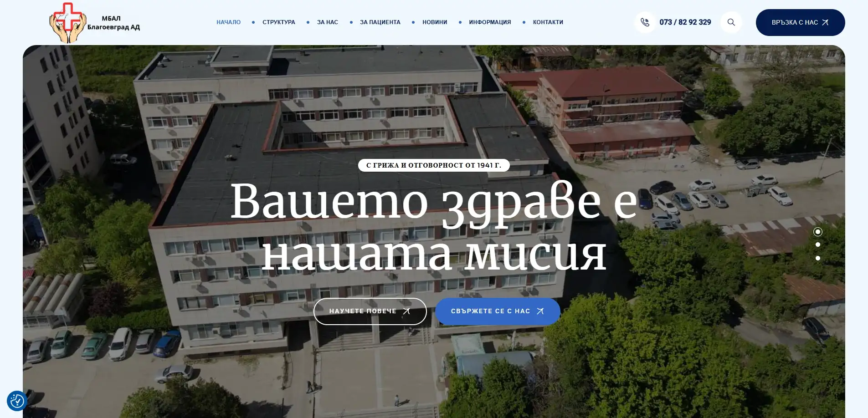Click the НАУЧЕТЕ ПОВЕЧЕ button
The image size is (868, 418).
point(370,311)
